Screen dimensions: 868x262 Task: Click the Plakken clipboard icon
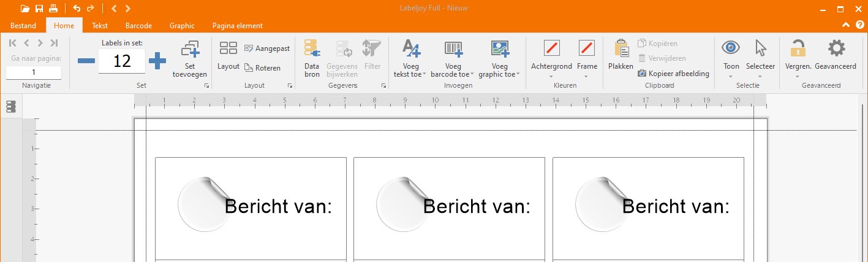pyautogui.click(x=621, y=48)
